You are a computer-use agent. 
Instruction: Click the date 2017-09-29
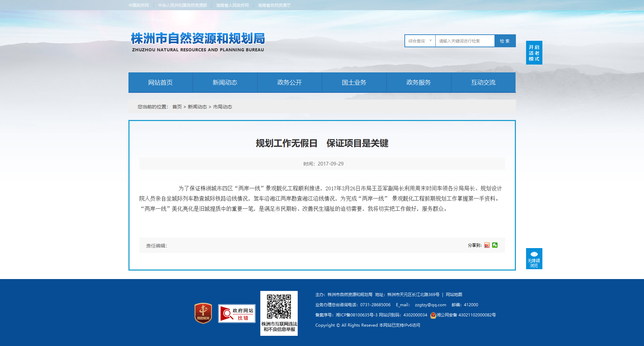coord(331,164)
